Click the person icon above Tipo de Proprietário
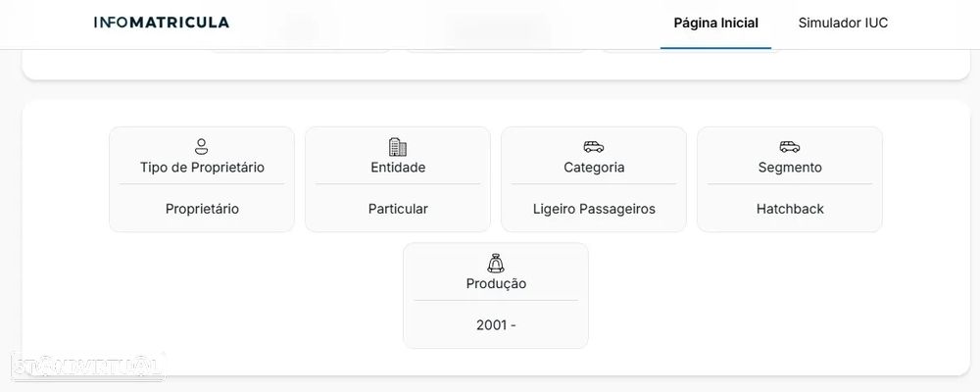 (202, 147)
